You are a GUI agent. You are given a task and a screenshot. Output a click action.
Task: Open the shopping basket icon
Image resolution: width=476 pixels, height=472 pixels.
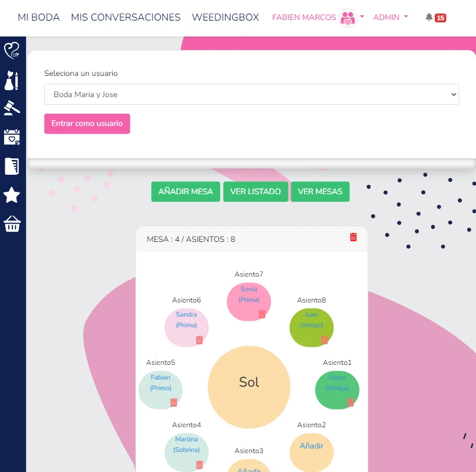pyautogui.click(x=12, y=224)
